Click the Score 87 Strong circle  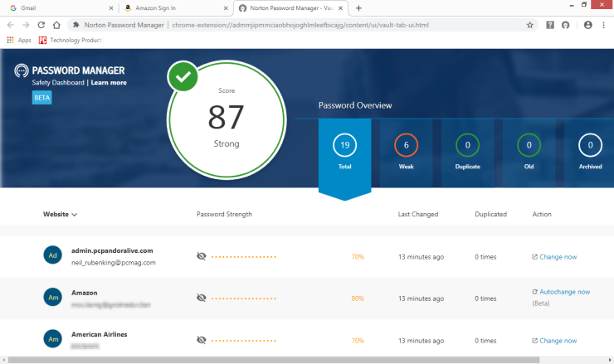click(227, 119)
